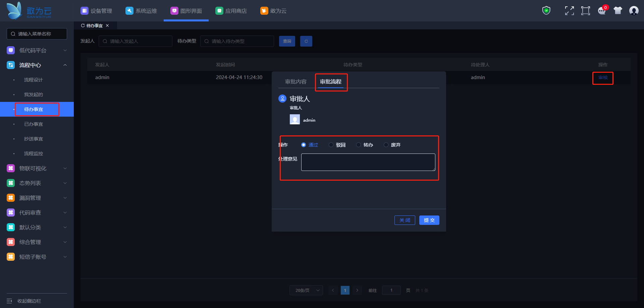Open the theme shirt icon
This screenshot has height=308, width=644.
[618, 11]
